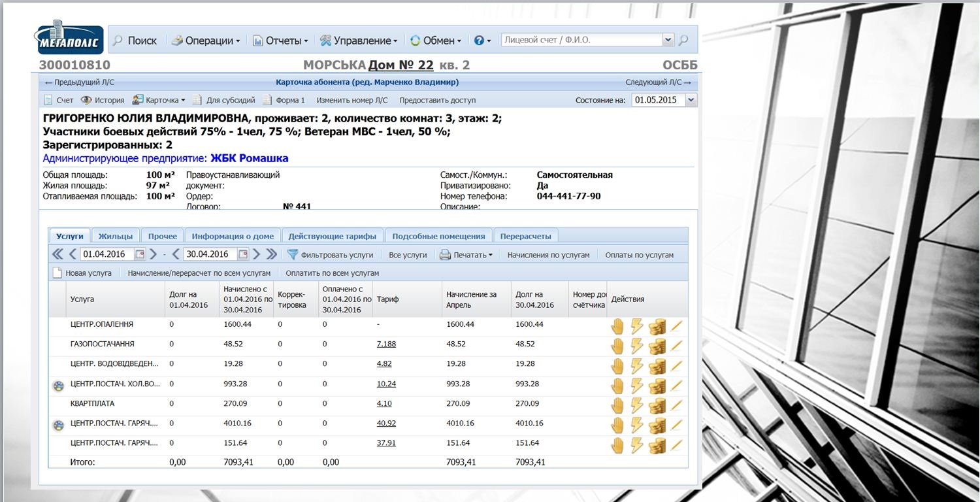Switch to the Подсобные помещения tab
This screenshot has width=980, height=502.
click(438, 236)
